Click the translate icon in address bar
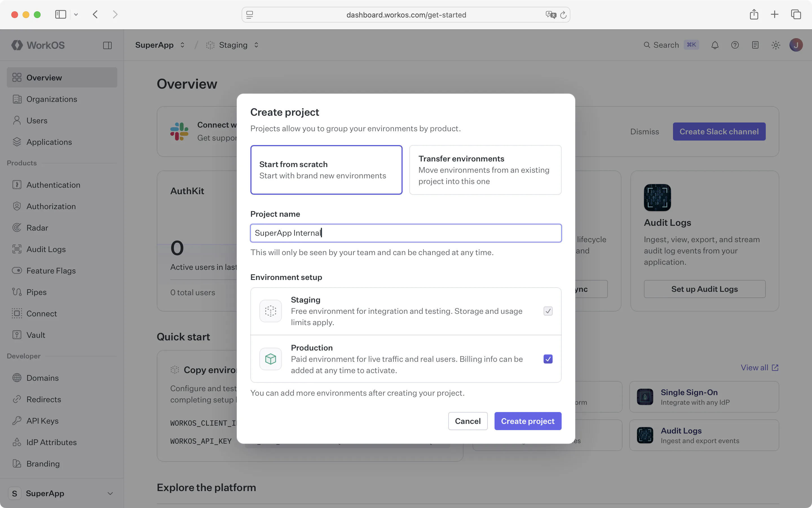 coord(551,15)
